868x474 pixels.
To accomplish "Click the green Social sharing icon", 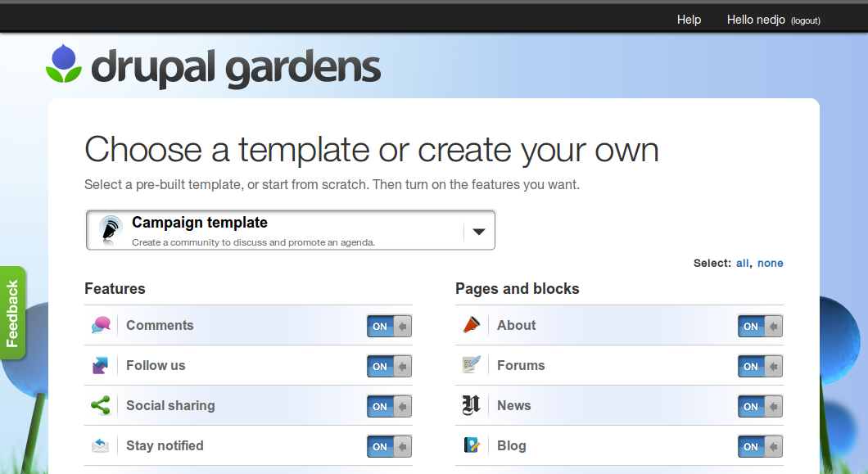I will [101, 405].
